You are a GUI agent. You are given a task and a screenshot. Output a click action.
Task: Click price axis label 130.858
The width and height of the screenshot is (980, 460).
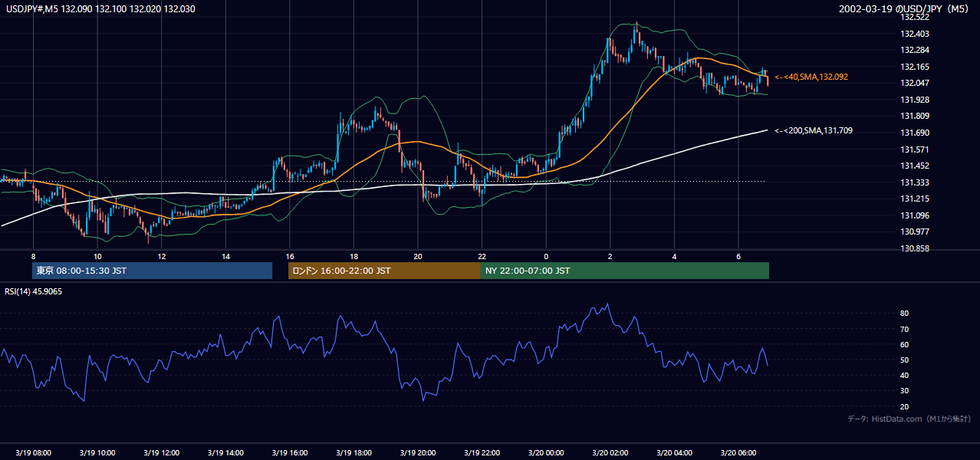(916, 249)
